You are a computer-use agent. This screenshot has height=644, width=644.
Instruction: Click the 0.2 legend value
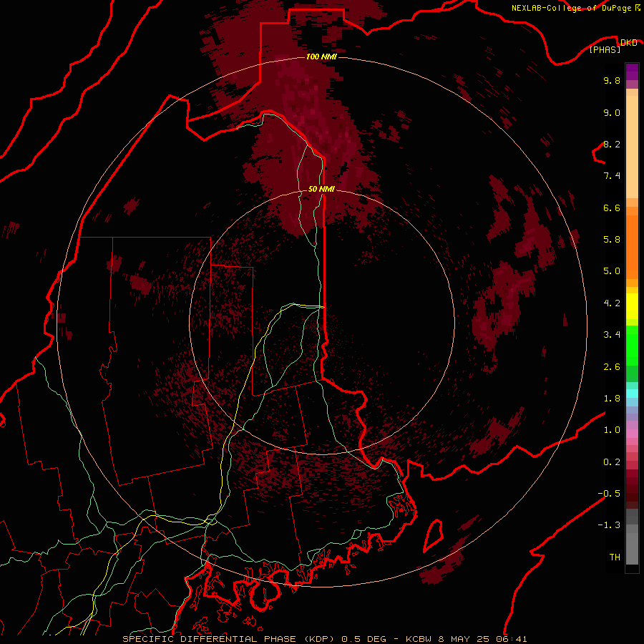612,462
